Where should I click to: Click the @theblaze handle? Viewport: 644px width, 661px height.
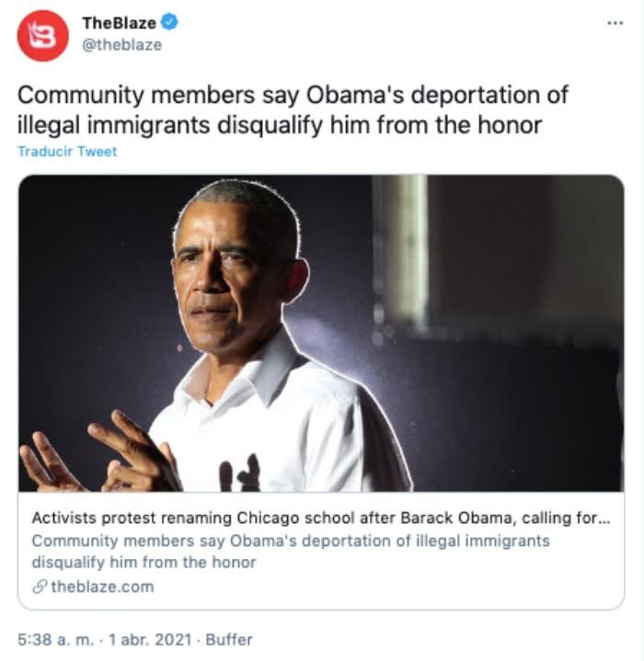point(121,45)
